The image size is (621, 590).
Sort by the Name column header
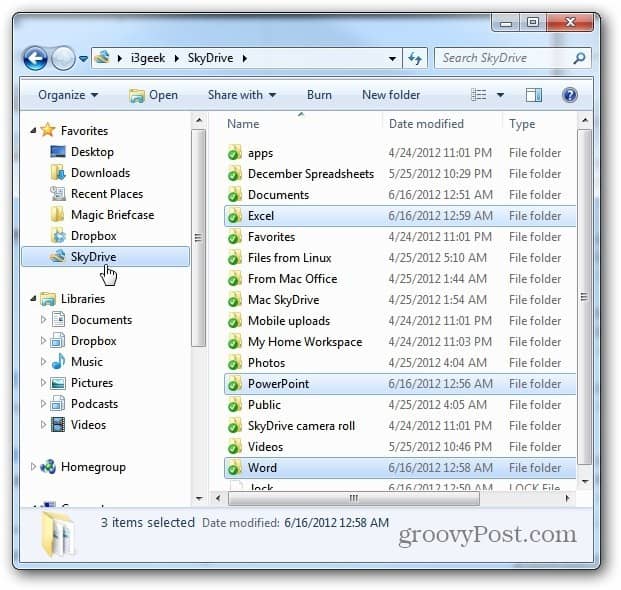pos(243,124)
